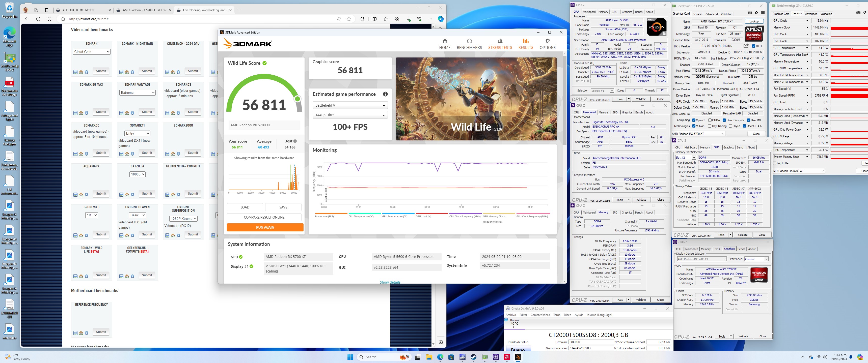Toggle DirectCompute checkbox in GPU-Z
868x363 pixels.
click(x=724, y=120)
